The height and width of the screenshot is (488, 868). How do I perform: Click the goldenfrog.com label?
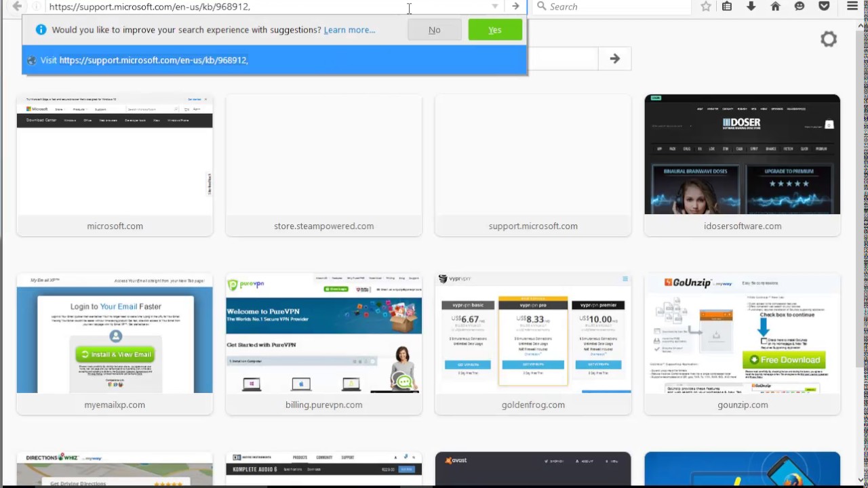[x=533, y=405]
